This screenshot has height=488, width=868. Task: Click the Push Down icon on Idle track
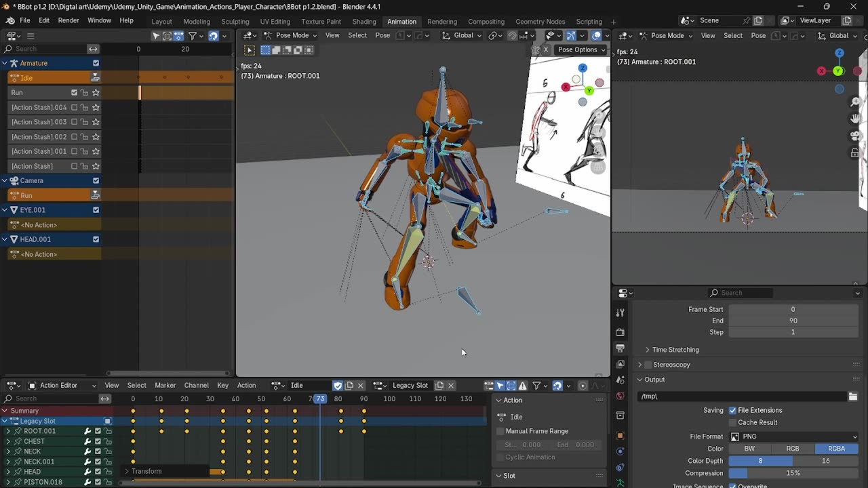coord(96,78)
